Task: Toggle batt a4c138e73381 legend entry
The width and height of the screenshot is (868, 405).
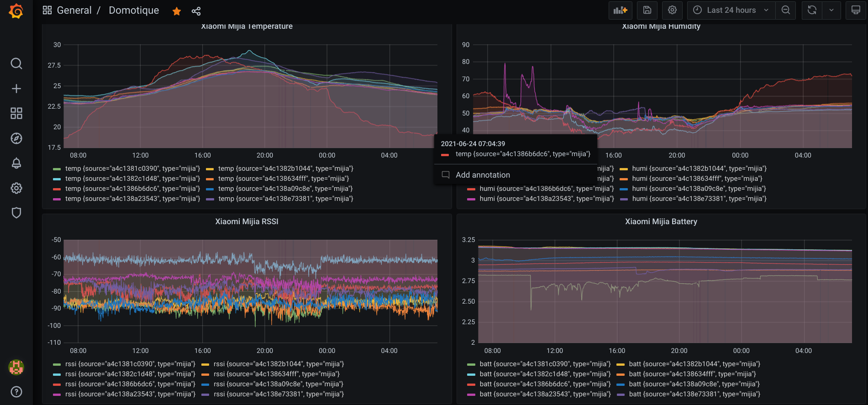Action: [695, 394]
